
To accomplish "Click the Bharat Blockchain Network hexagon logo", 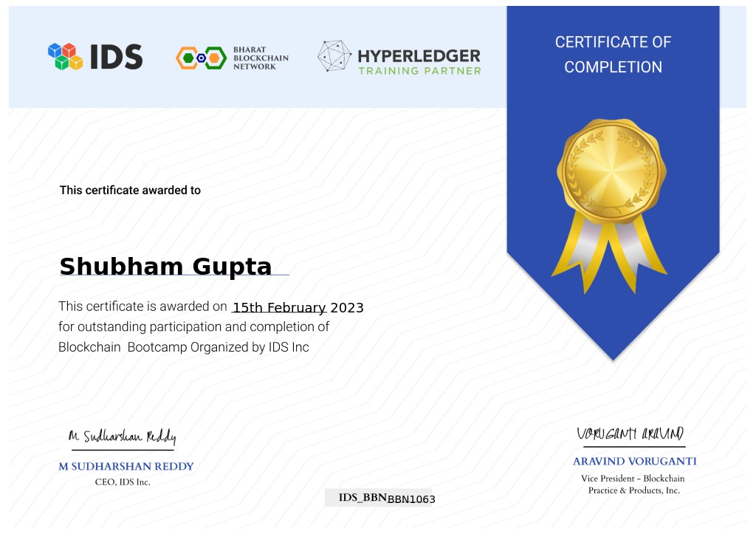I will 201,58.
